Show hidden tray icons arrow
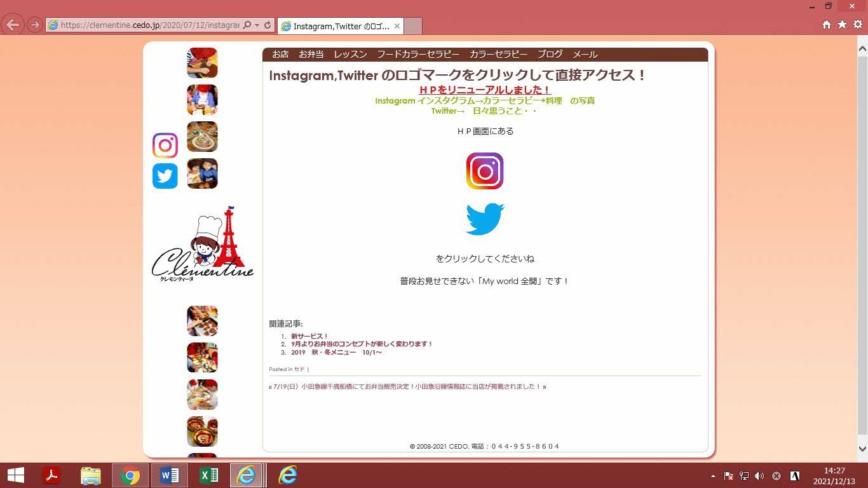 click(713, 475)
